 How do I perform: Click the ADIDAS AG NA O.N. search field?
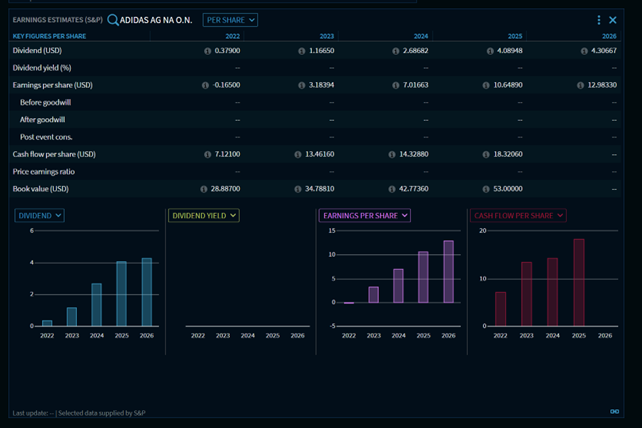156,20
